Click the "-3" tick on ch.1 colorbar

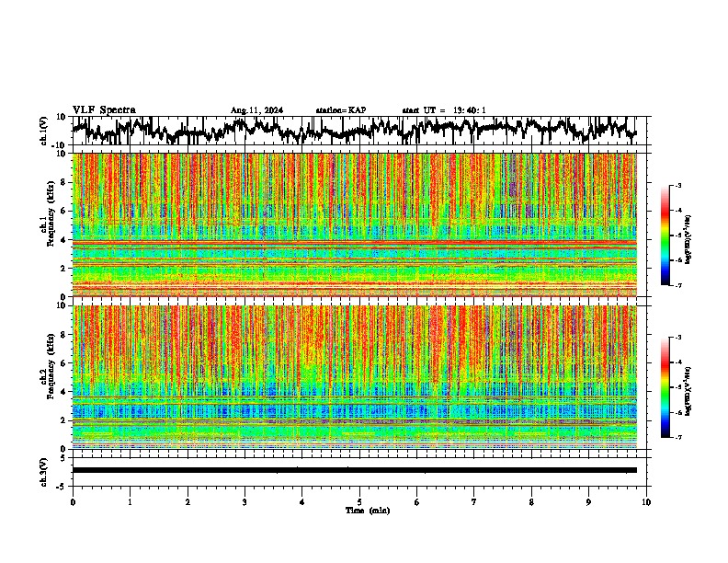[677, 185]
